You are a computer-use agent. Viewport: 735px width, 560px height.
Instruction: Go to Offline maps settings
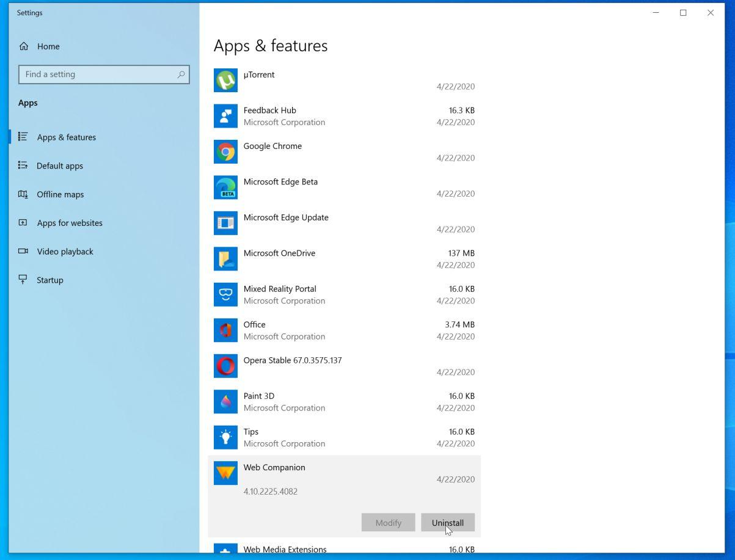click(60, 194)
